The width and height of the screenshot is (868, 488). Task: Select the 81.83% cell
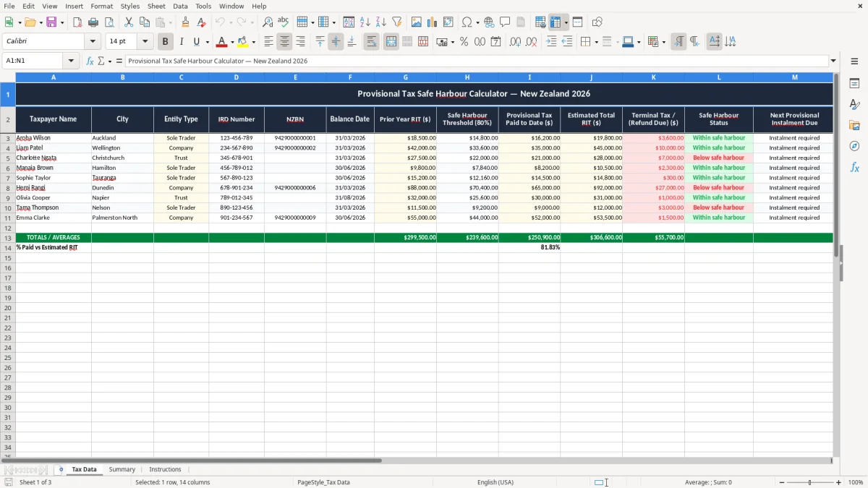[529, 247]
